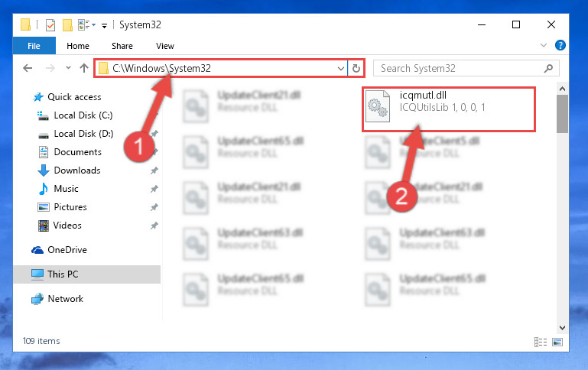588x370 pixels.
Task: Open the Share ribbon tab
Action: point(122,46)
